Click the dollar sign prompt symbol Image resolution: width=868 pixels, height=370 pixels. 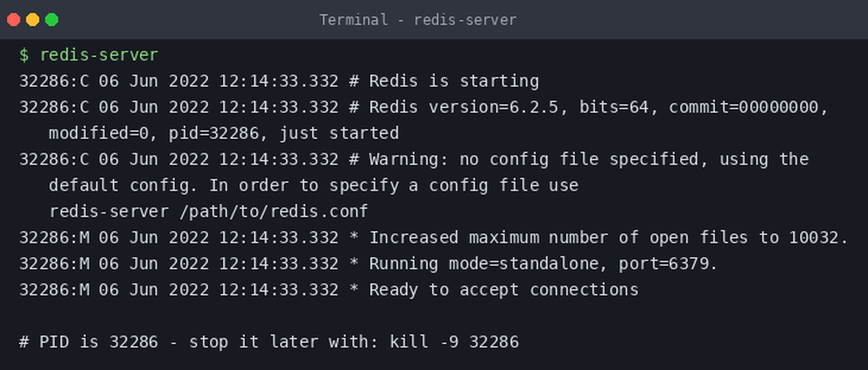pos(24,55)
